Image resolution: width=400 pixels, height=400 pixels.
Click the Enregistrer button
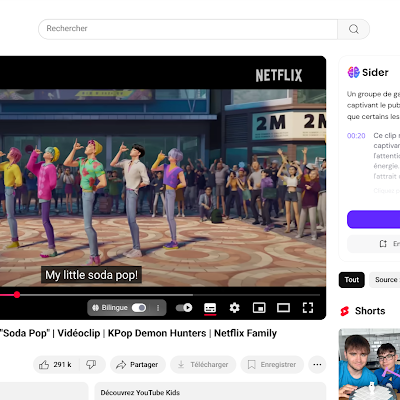(x=272, y=364)
